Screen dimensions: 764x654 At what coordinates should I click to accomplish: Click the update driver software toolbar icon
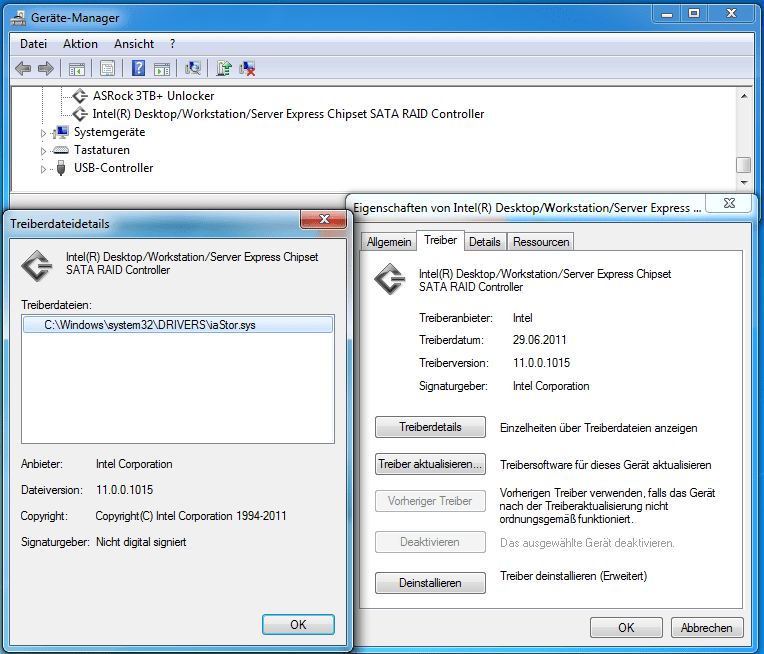click(224, 68)
